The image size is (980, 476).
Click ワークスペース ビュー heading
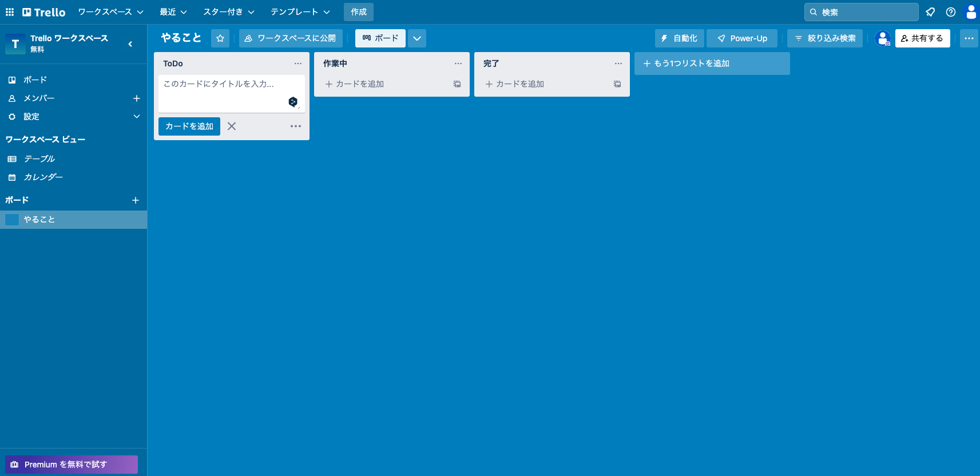pyautogui.click(x=46, y=140)
